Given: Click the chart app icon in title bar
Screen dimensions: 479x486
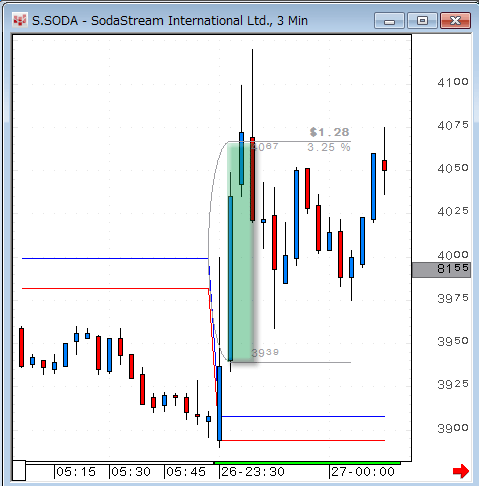Looking at the screenshot, I should coord(19,20).
